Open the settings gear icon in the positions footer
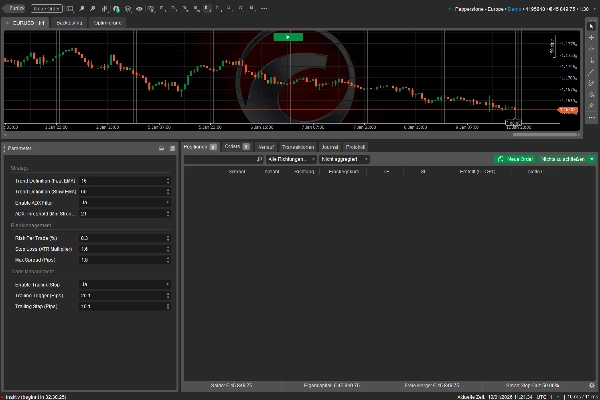600x400 pixels. tap(592, 385)
